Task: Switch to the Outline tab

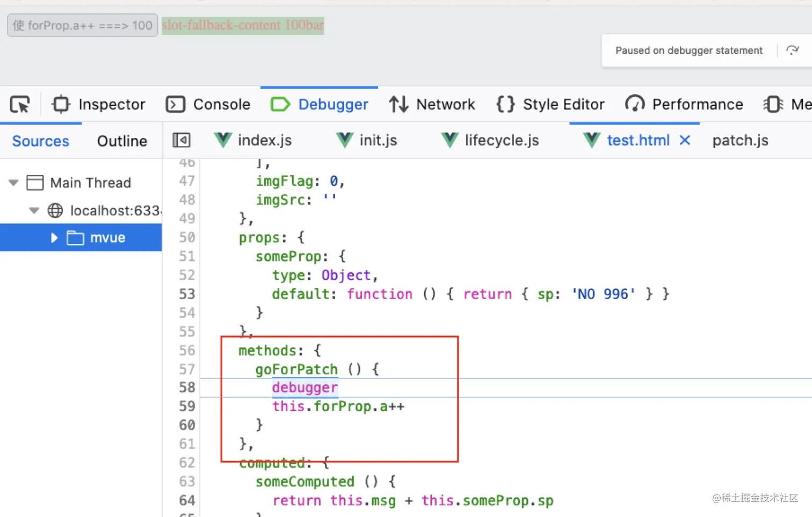Action: tap(122, 141)
